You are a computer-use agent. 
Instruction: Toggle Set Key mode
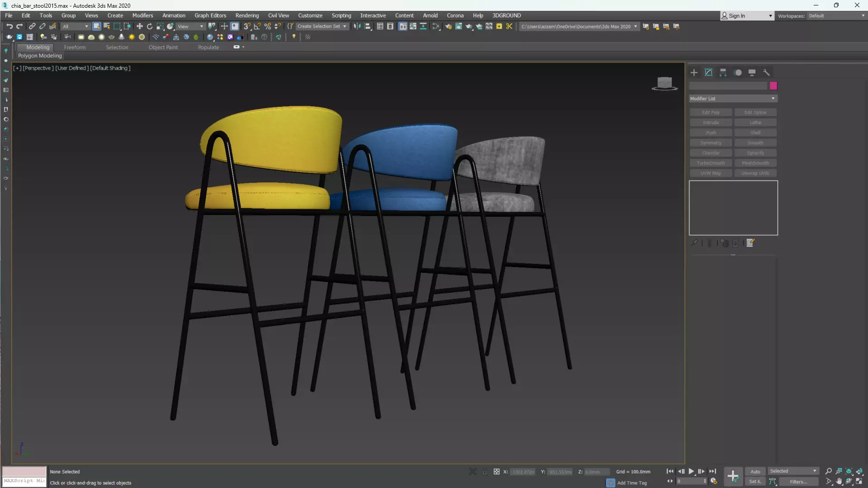click(x=755, y=481)
